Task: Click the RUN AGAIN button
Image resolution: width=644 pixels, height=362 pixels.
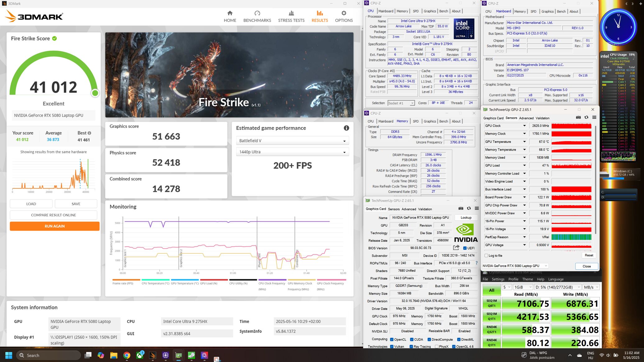Action: click(x=55, y=226)
